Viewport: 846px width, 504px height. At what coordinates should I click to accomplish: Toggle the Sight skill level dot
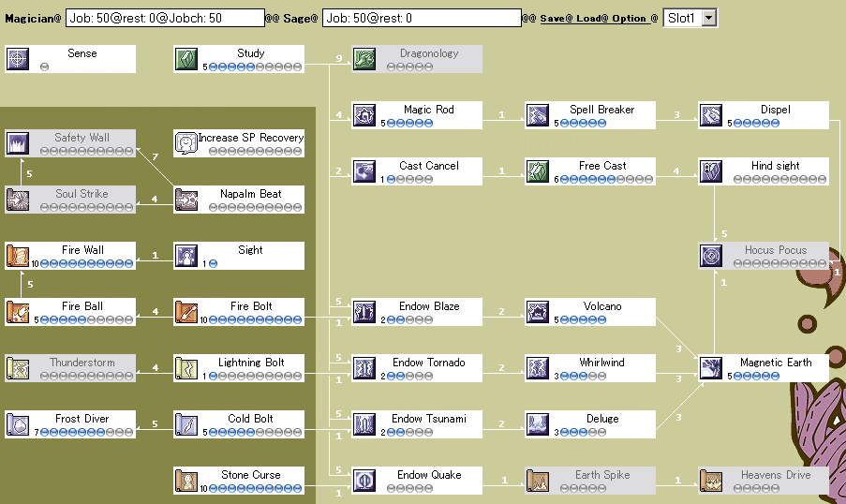click(x=213, y=264)
